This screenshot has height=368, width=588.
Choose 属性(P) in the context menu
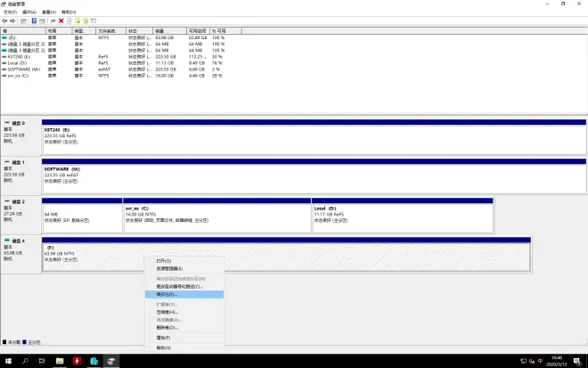tap(184, 338)
